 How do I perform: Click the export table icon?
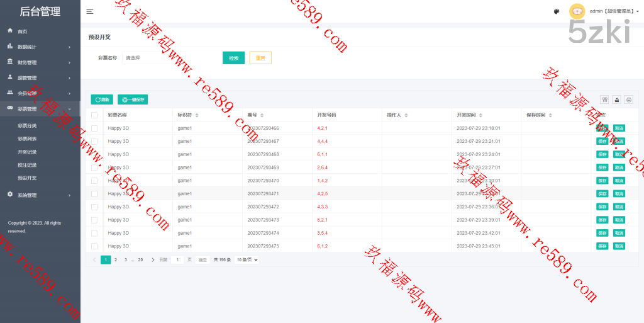tap(616, 99)
